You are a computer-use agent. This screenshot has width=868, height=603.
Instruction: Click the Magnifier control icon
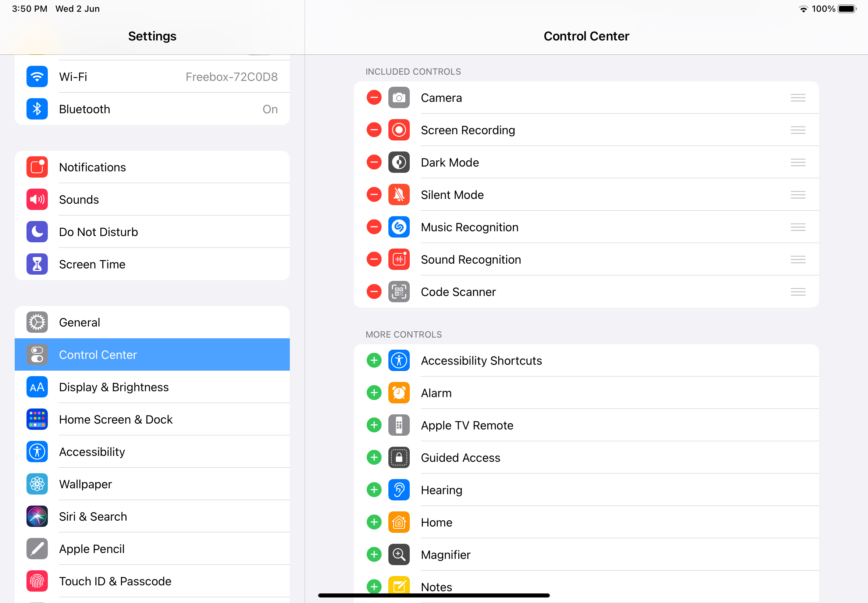[x=399, y=554]
